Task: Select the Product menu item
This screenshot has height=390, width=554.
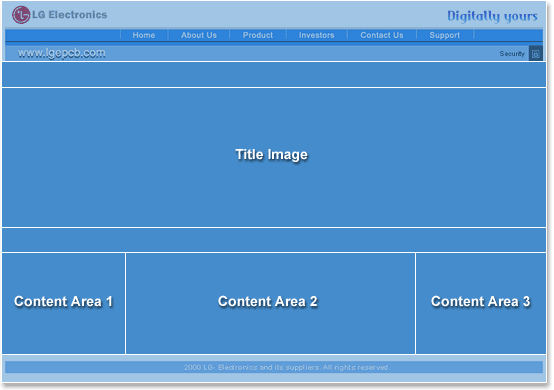Action: click(258, 35)
